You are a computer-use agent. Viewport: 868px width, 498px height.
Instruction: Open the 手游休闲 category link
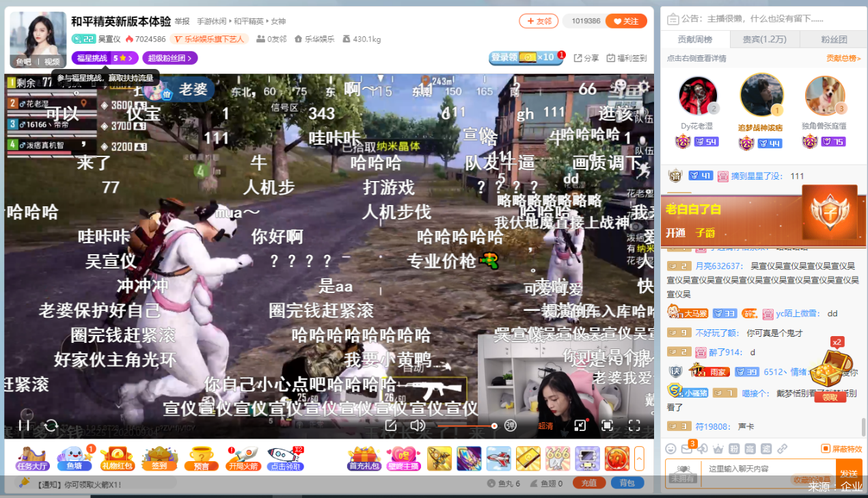click(213, 21)
